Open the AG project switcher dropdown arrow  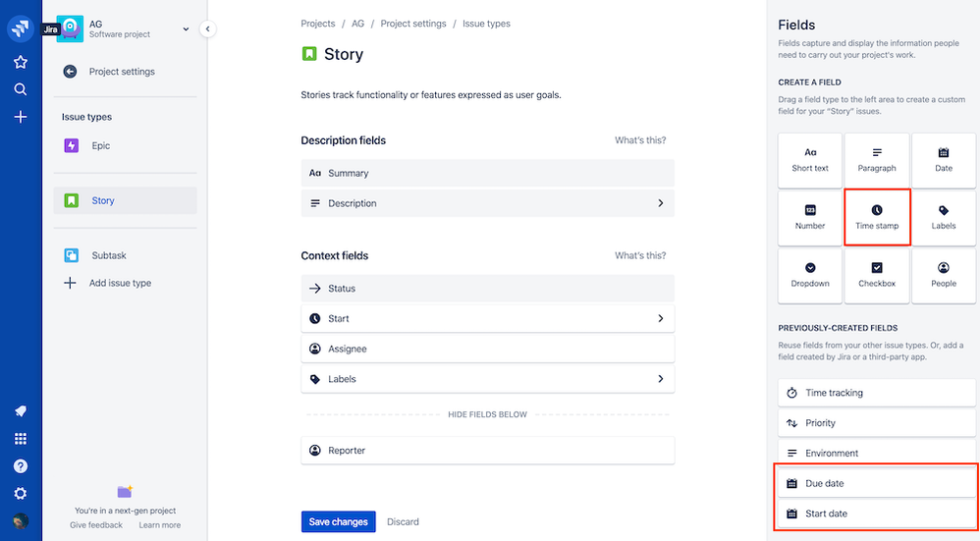coord(186,29)
